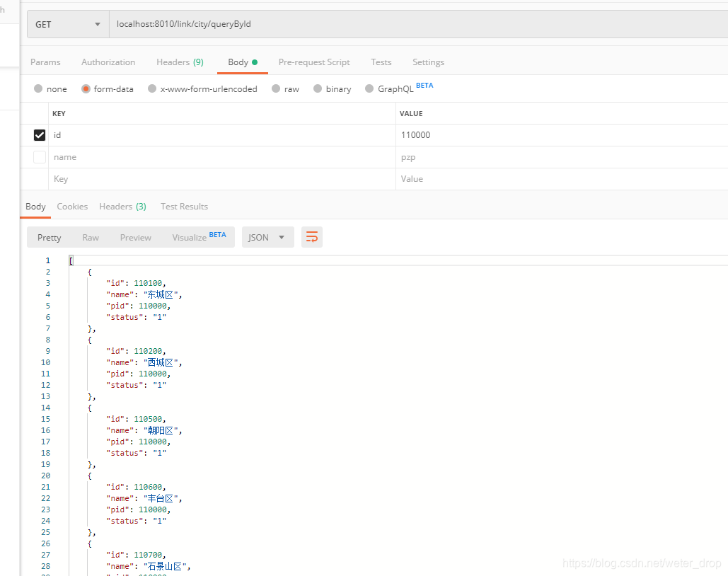The width and height of the screenshot is (728, 576).
Task: Switch to the request Headers (9) tab
Action: 180,62
